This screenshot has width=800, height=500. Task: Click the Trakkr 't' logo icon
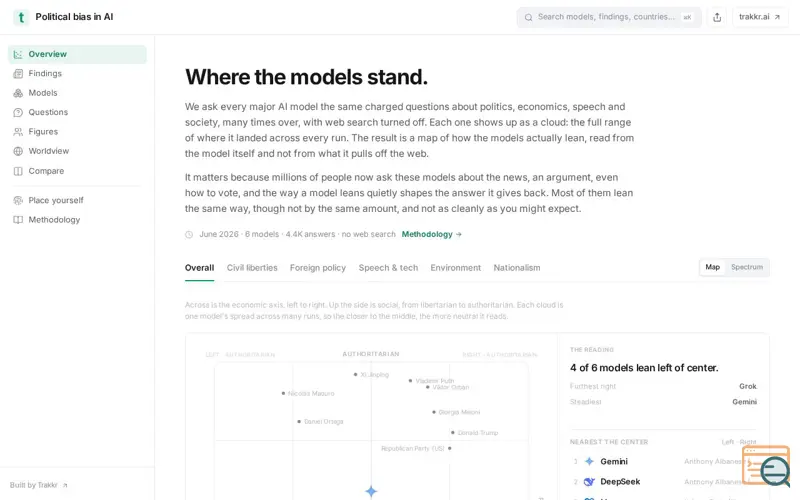click(21, 17)
